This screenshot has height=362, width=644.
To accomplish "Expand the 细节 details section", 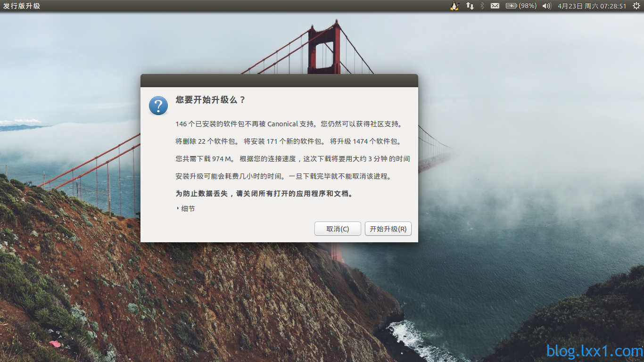I will point(186,208).
